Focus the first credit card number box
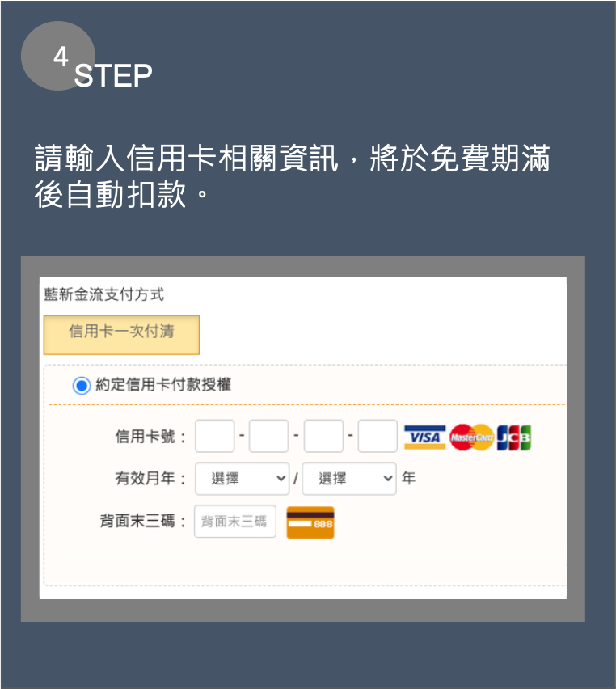Screen dimensions: 616x689 pyautogui.click(x=215, y=436)
